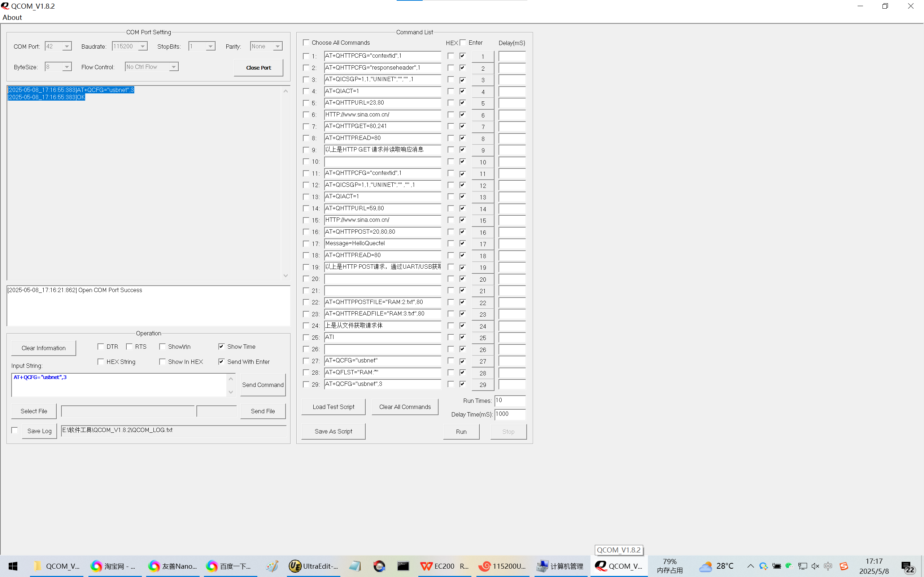924x577 pixels.
Task: Click numbered send button 29
Action: point(483,385)
